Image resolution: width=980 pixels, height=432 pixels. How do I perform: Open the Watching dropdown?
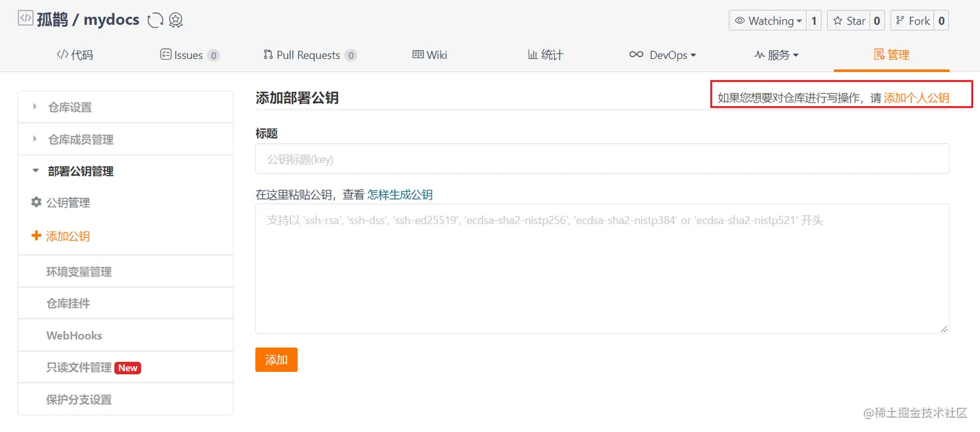[x=768, y=21]
